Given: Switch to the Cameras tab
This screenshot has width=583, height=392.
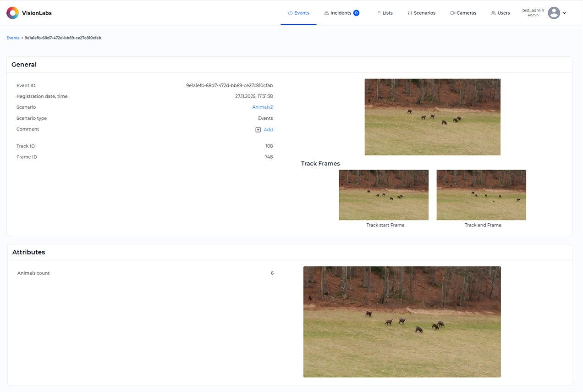Looking at the screenshot, I should [x=463, y=12].
